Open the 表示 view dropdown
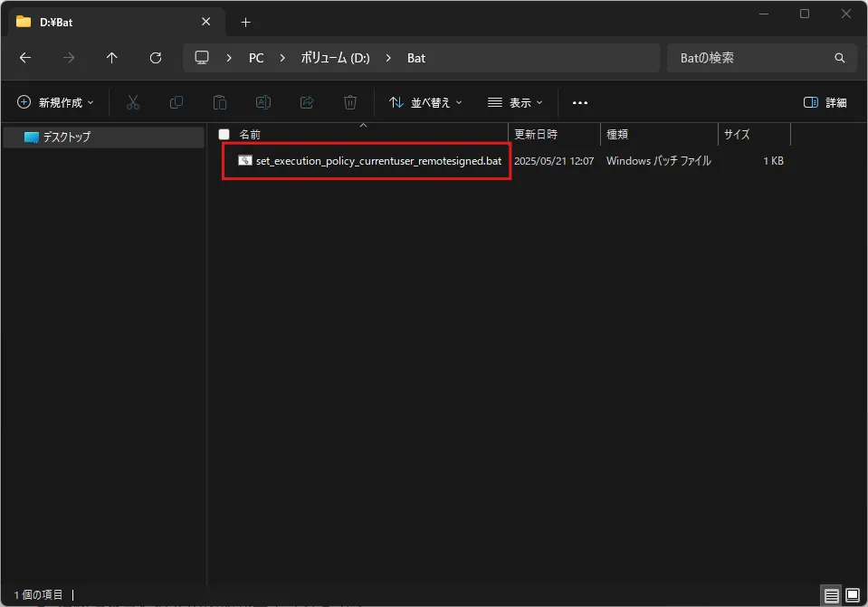Screen dimensions: 868x607 coord(515,102)
